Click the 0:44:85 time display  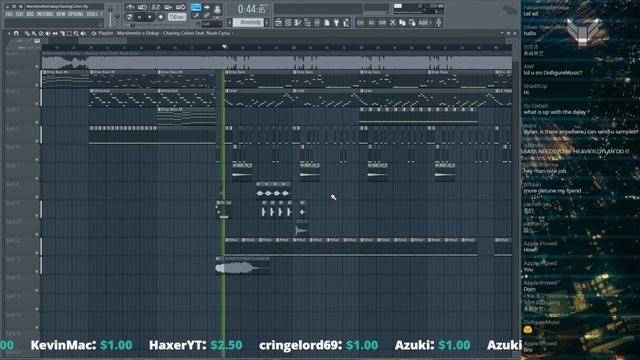(252, 9)
